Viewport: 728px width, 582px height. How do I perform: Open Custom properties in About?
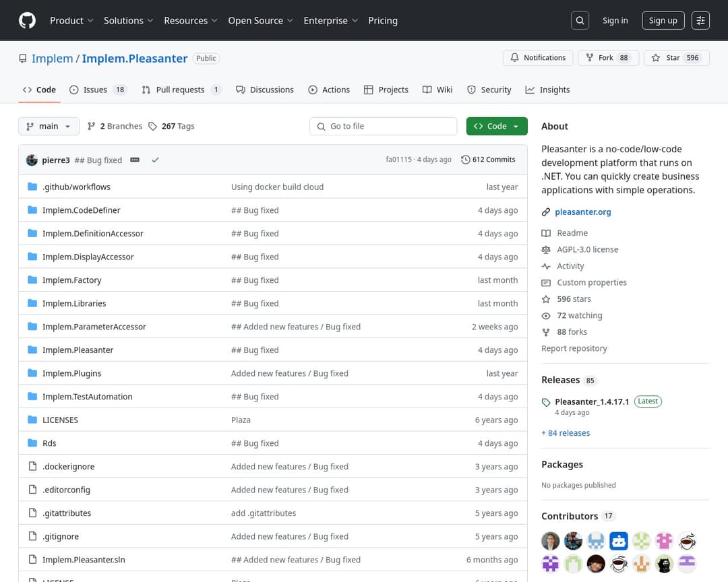[x=584, y=282]
